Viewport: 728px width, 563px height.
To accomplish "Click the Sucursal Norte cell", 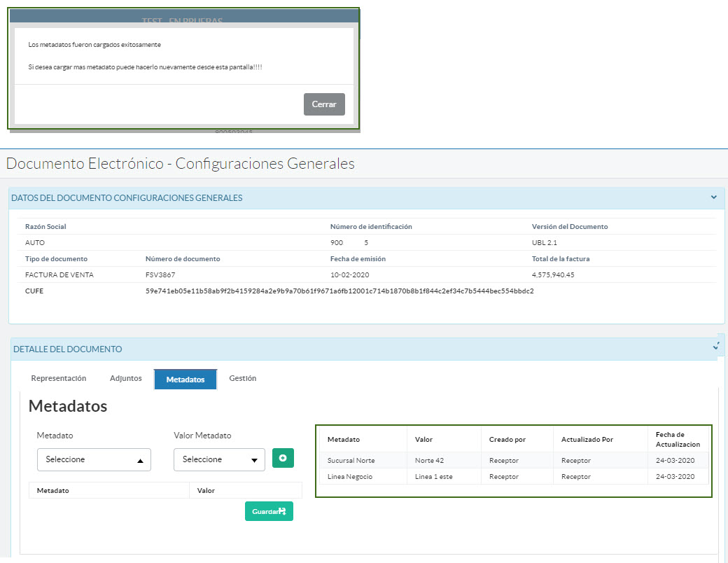I will click(x=351, y=460).
